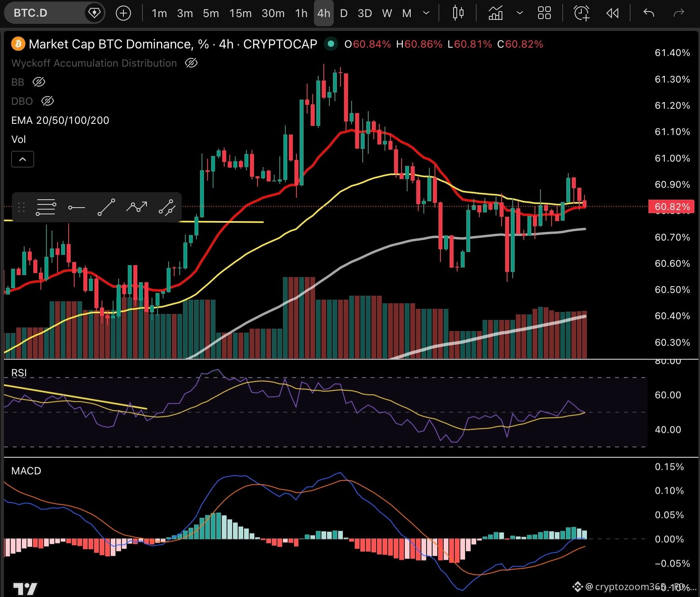Switch to the daily D timeframe
This screenshot has height=597, width=700.
344,13
